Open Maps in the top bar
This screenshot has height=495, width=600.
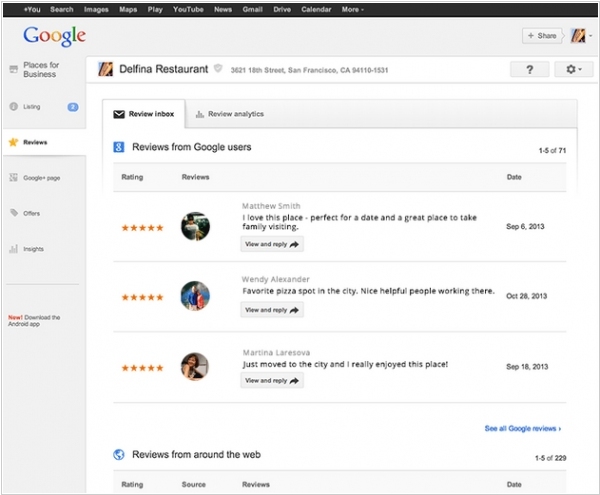click(128, 10)
